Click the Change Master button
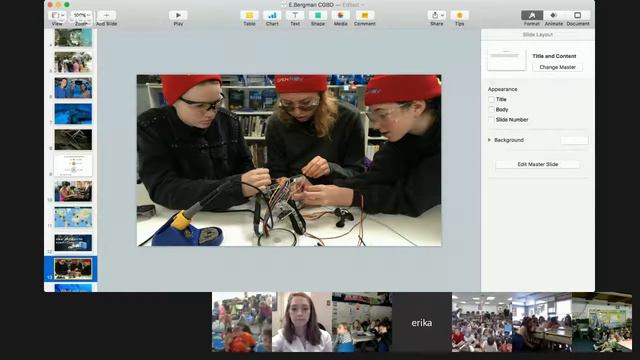640x360 pixels. [557, 67]
